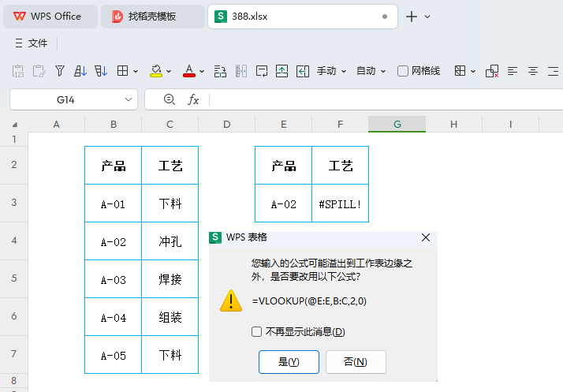
Task: Click cell containing A-03
Action: [113, 279]
